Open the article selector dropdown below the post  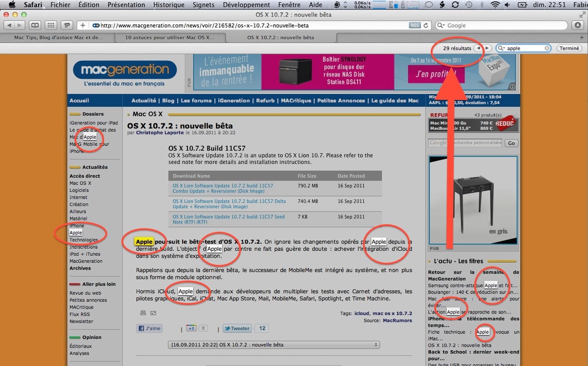[274, 345]
